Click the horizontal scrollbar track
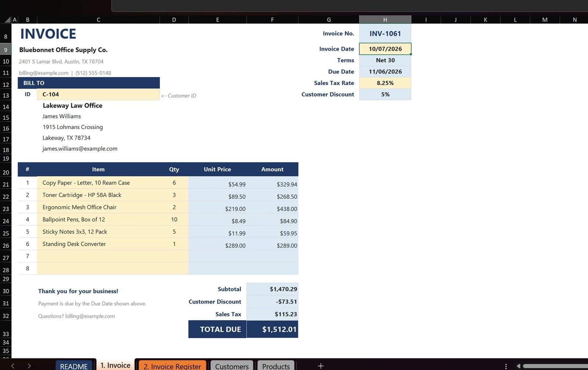588x370 pixels. [x=555, y=366]
